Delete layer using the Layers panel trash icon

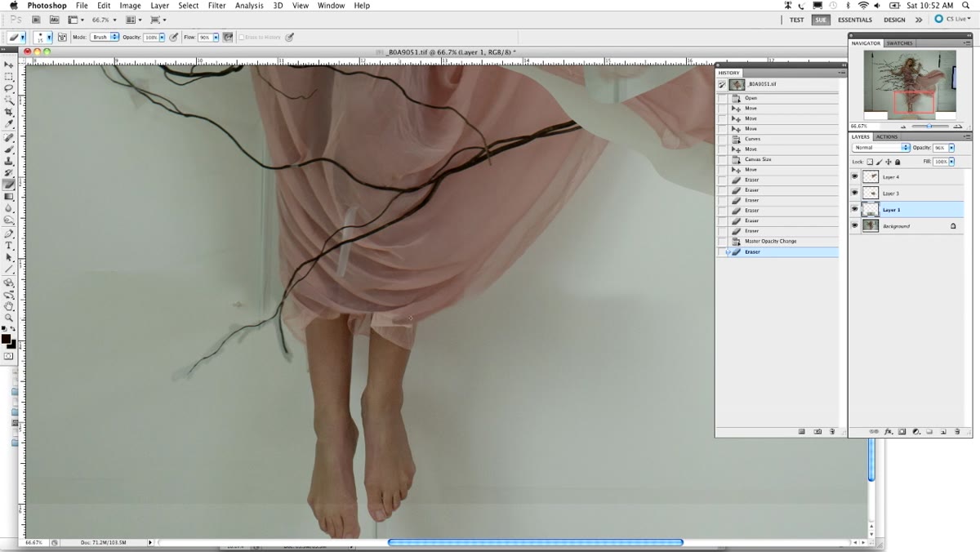tap(956, 431)
